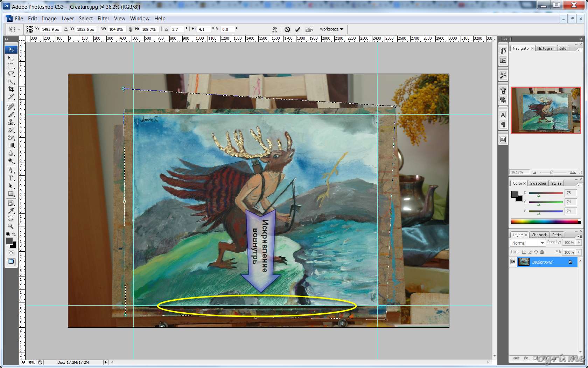Open the Layers panel options menu
The image size is (588, 368).
[x=580, y=236]
